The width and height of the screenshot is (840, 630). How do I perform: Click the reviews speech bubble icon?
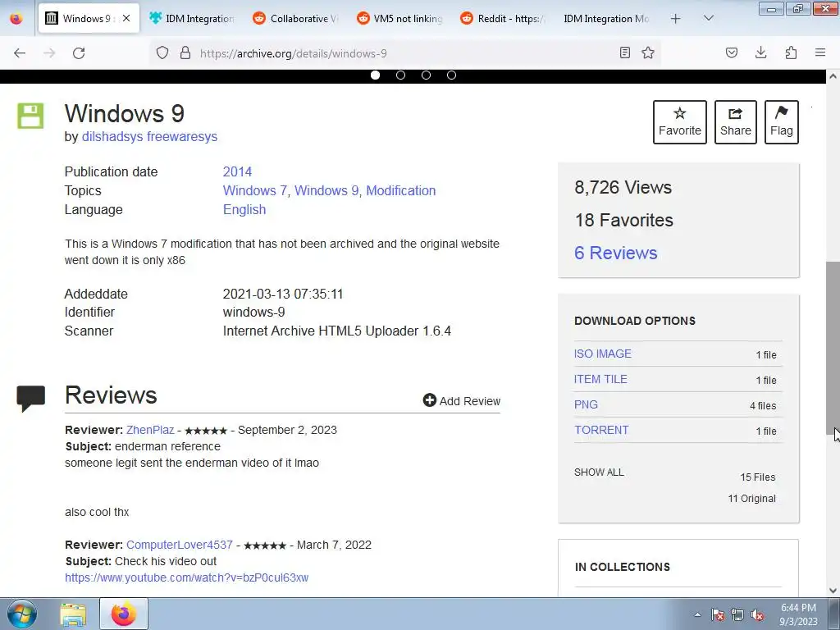[30, 398]
